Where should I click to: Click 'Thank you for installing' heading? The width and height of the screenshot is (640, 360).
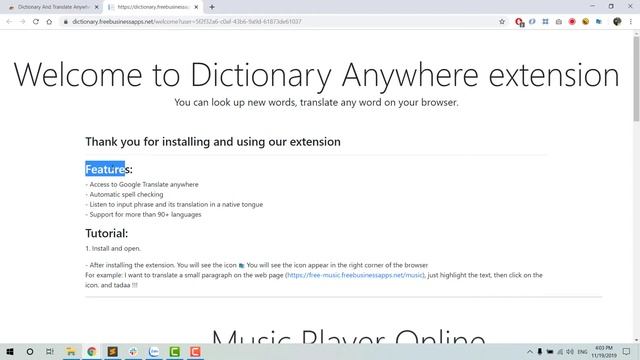coord(213,142)
